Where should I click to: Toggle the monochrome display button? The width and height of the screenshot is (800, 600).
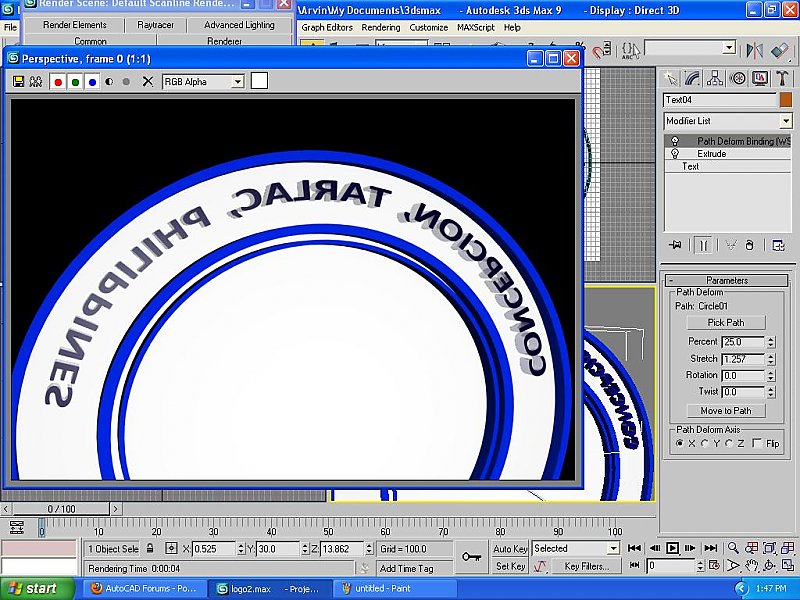coord(126,82)
